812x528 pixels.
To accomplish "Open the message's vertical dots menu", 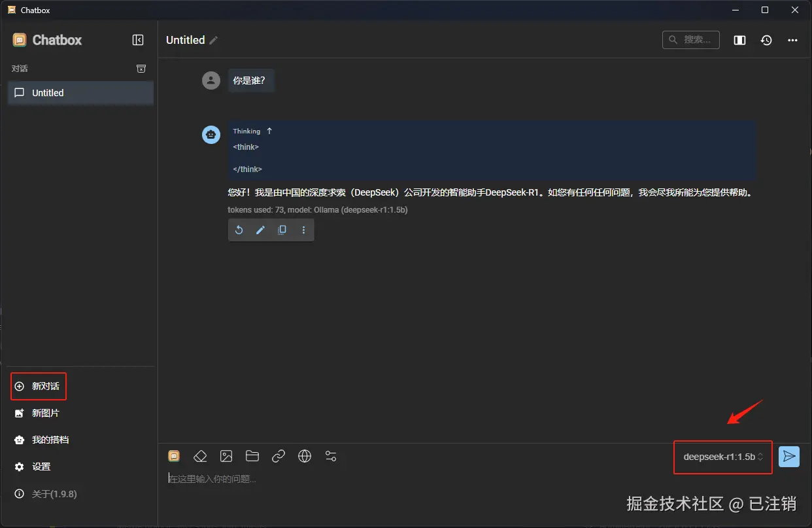I will (303, 230).
